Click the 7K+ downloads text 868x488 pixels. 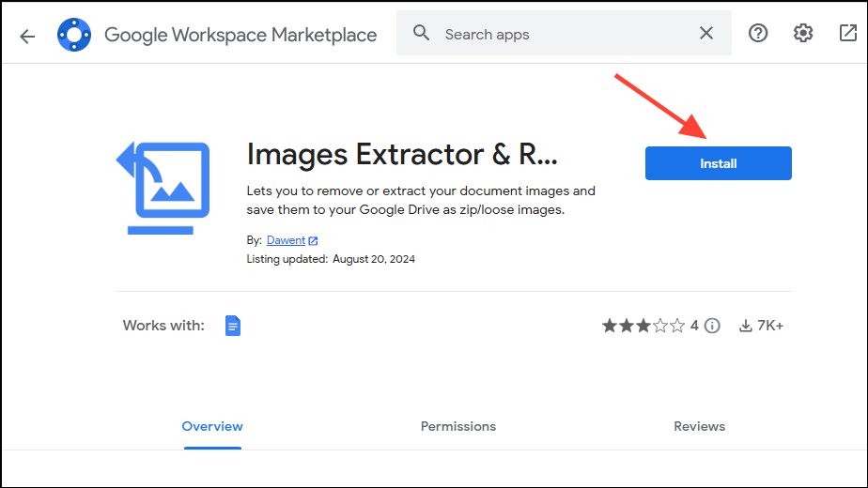[770, 326]
